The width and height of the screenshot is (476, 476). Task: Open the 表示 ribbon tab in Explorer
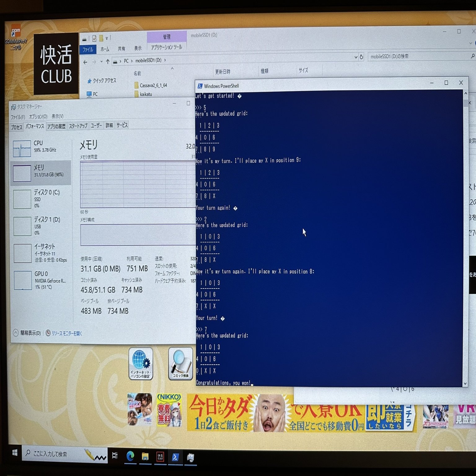click(138, 48)
